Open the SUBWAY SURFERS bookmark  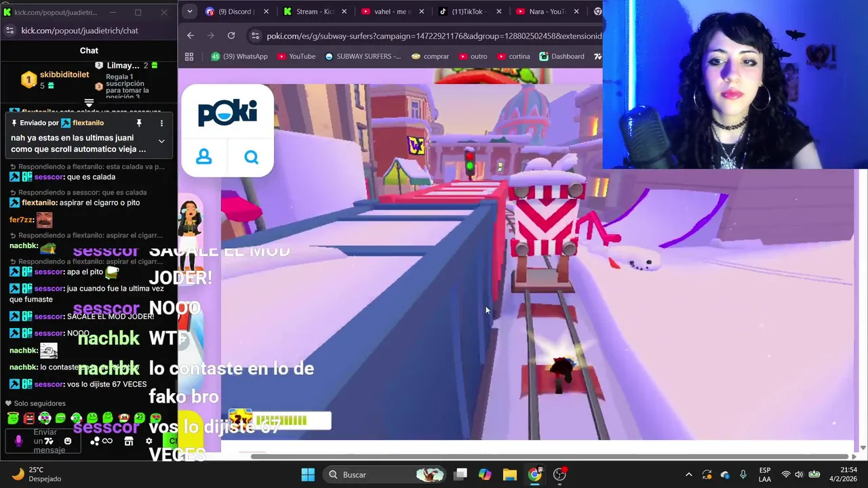pyautogui.click(x=363, y=56)
